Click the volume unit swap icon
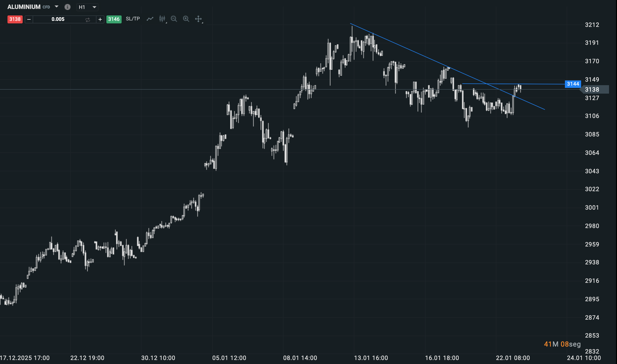This screenshot has width=617, height=364. pyautogui.click(x=88, y=20)
